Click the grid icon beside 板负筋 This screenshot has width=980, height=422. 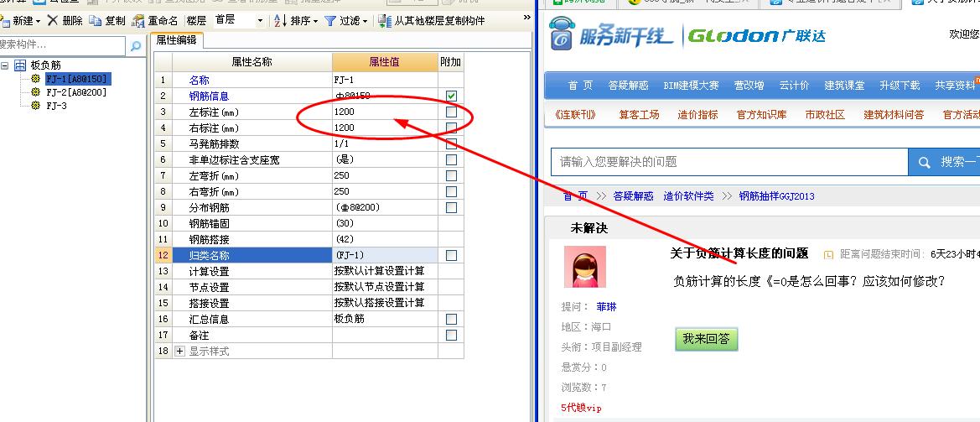click(x=20, y=65)
